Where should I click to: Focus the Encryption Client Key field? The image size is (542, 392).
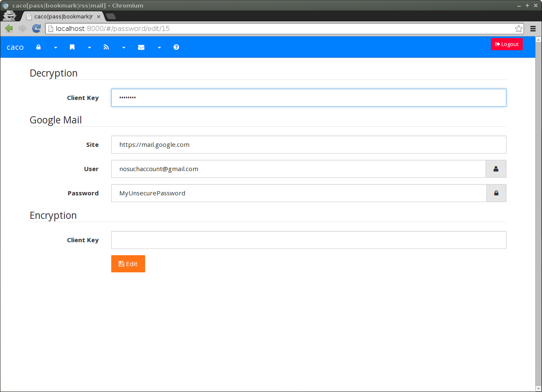[x=309, y=240]
